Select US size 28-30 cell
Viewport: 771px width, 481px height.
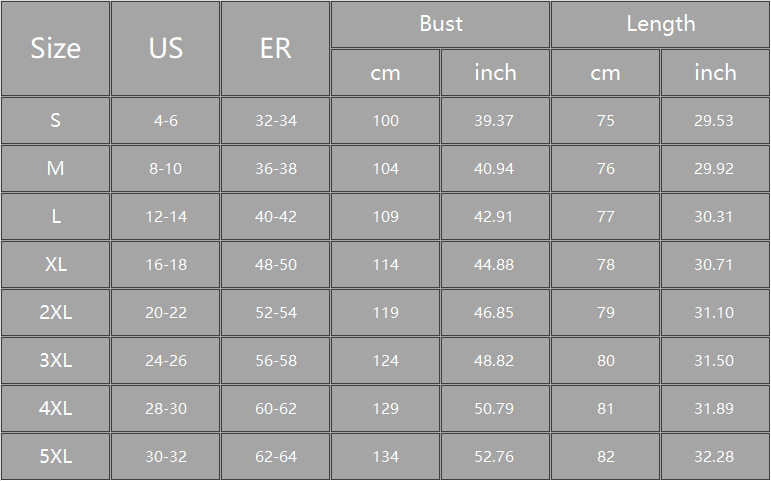coord(165,409)
